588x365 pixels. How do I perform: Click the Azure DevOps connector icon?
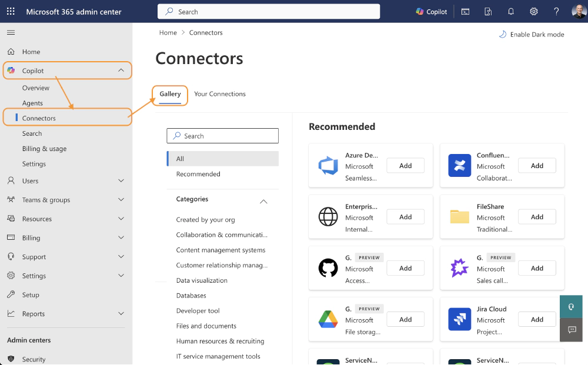[328, 165]
